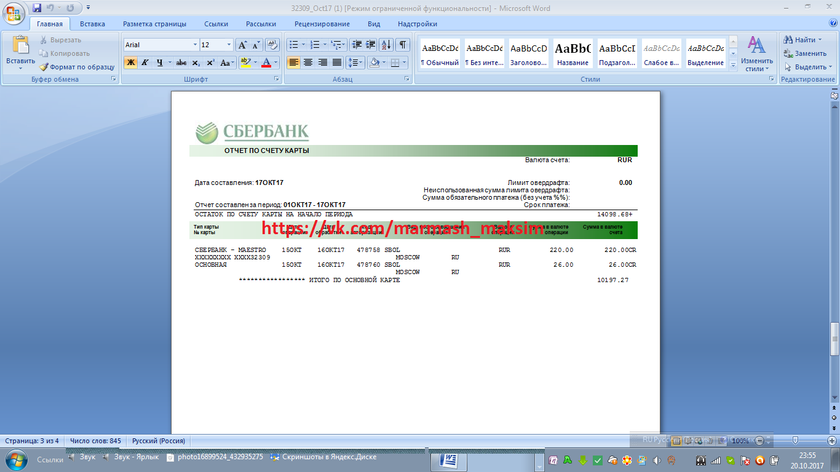The image size is (840, 472).
Task: Center the text
Action: click(308, 63)
